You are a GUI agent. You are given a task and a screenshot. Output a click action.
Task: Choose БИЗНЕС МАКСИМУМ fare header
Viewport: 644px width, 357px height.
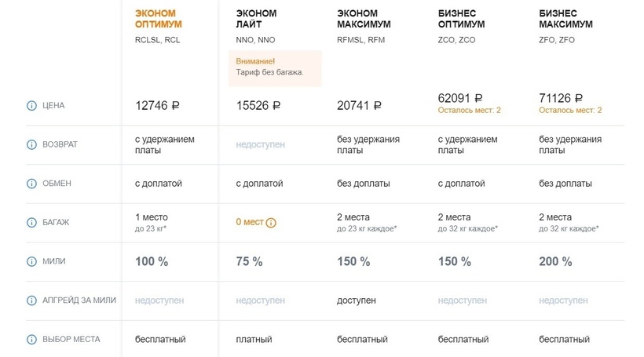[565, 19]
